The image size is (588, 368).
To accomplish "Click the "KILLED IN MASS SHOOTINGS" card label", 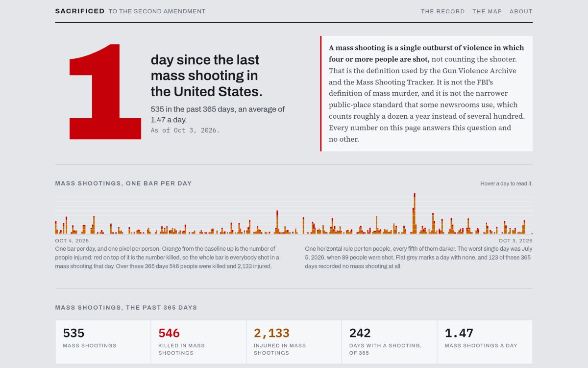I will point(182,349).
